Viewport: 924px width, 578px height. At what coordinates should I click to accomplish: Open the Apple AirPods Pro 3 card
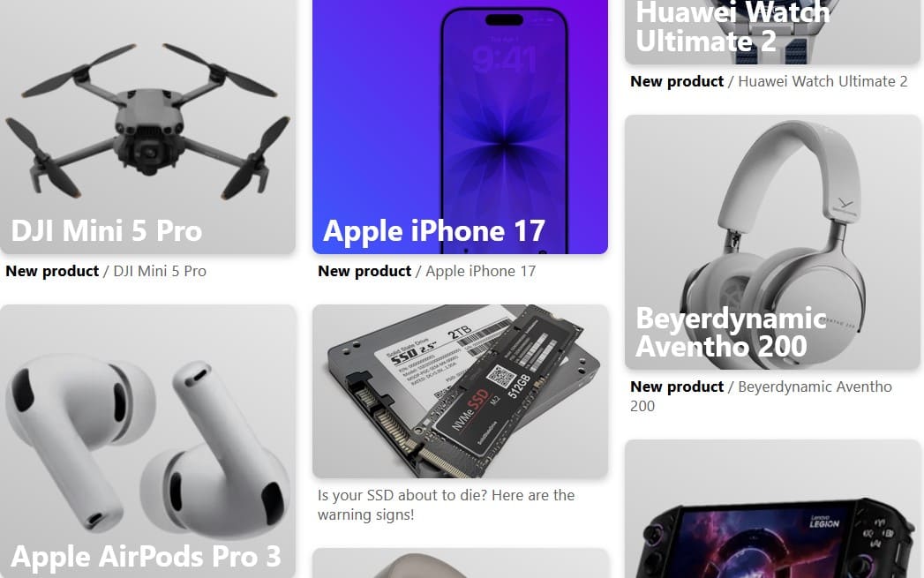click(147, 441)
